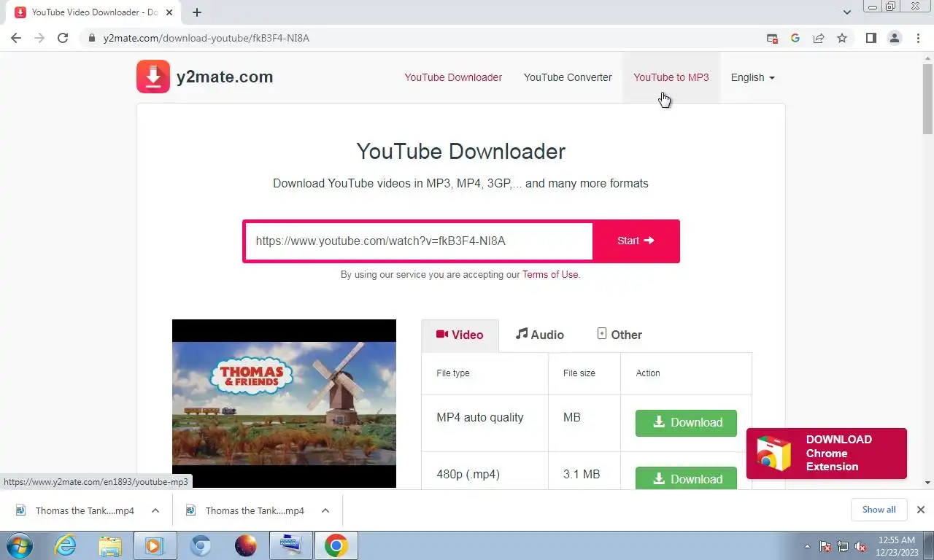Image resolution: width=934 pixels, height=560 pixels.
Task: Click the Thomas & Friends video thumbnail
Action: (284, 403)
